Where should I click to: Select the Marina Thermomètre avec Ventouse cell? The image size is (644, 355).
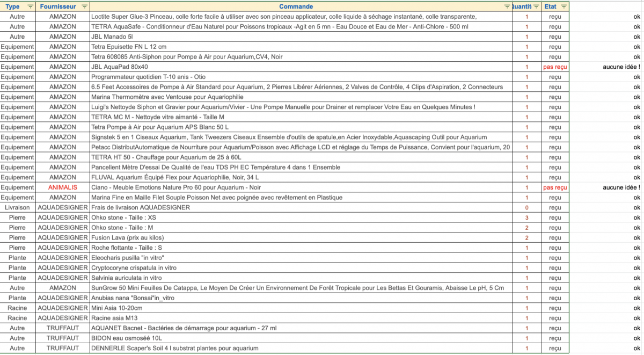(301, 97)
